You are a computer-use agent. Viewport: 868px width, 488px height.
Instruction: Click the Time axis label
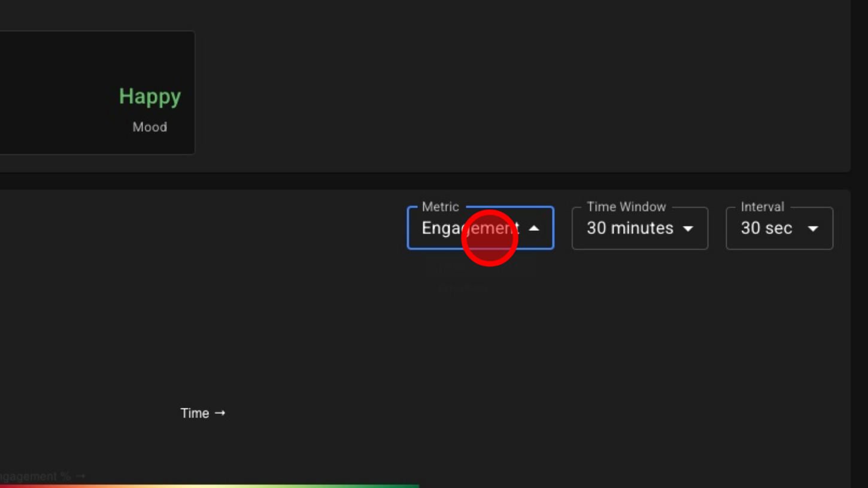195,413
